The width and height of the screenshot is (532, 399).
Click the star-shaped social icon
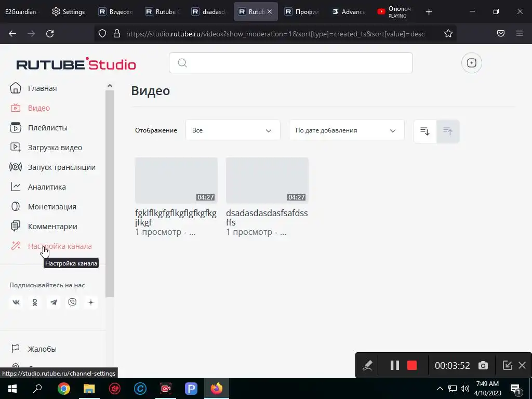tap(90, 302)
